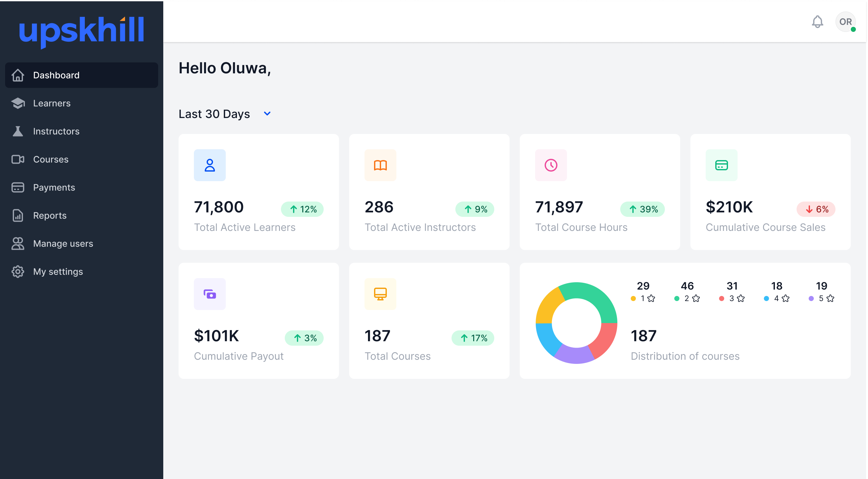
Task: Click the yellow monitor courses icon
Action: 380,294
